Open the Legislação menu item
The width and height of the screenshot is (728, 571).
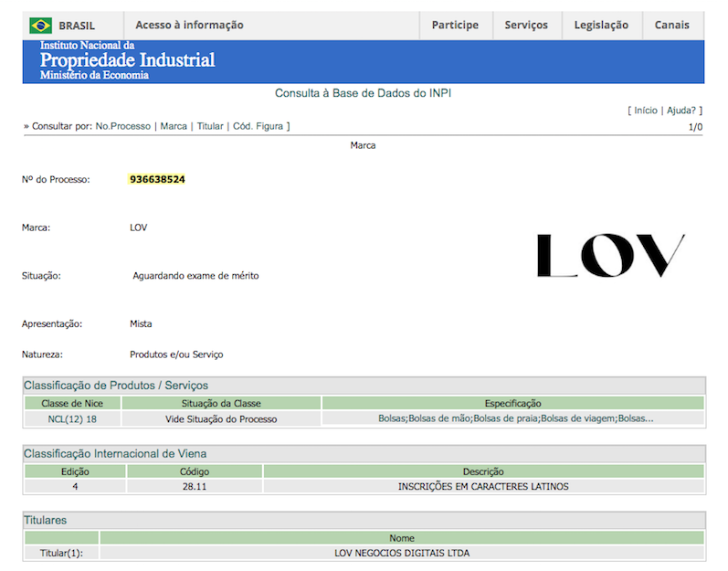(601, 25)
